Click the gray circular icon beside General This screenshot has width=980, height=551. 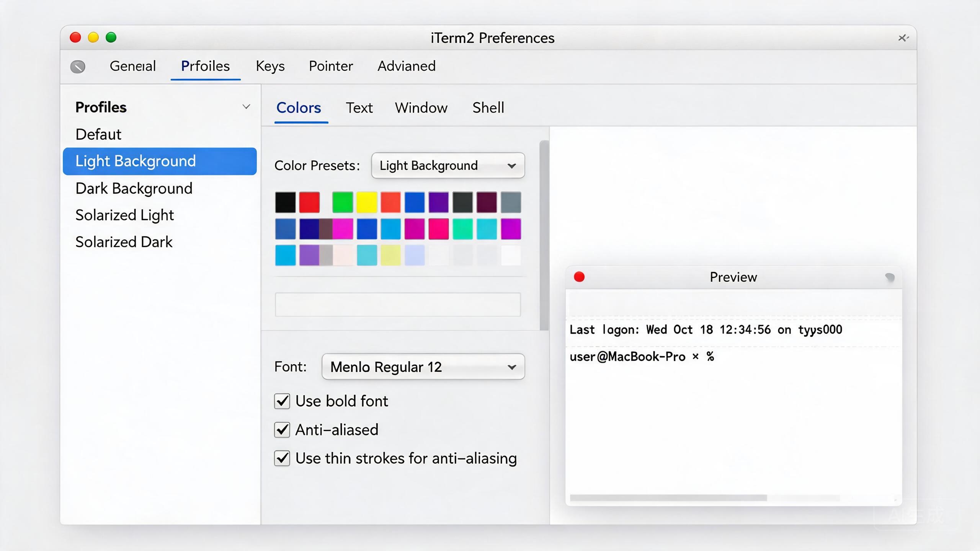(78, 67)
